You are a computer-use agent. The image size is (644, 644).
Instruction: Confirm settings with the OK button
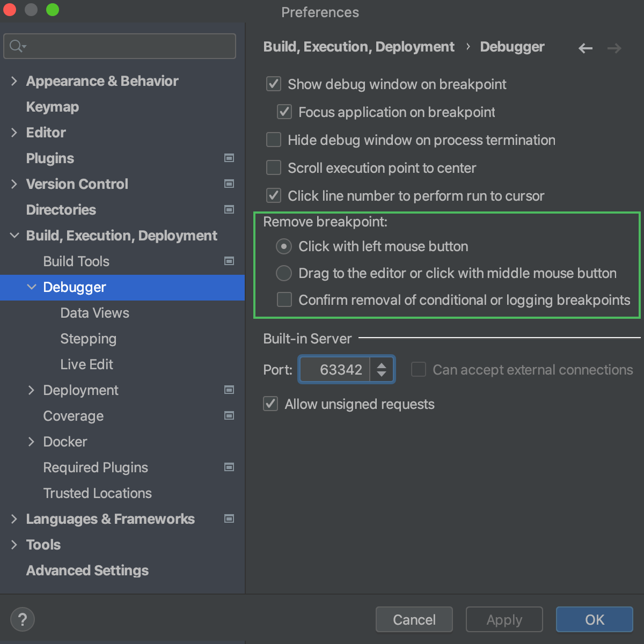click(x=594, y=619)
